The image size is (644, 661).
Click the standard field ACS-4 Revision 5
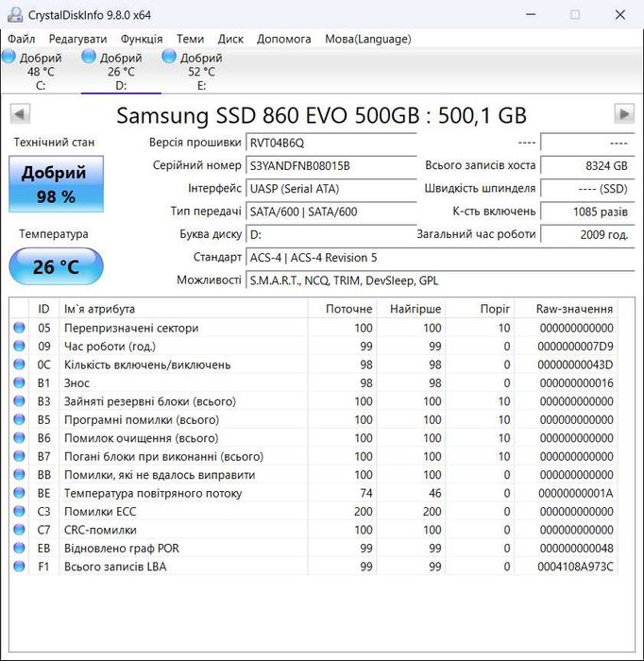click(440, 257)
